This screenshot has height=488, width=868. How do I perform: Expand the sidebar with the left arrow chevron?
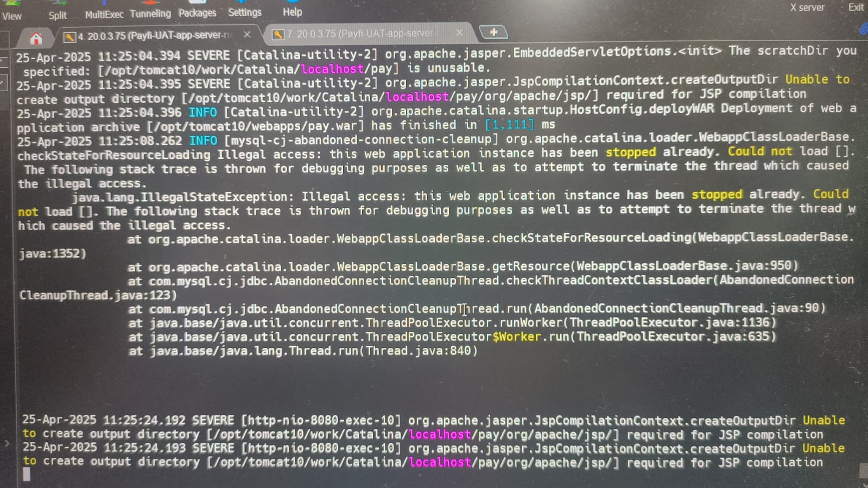(7, 443)
